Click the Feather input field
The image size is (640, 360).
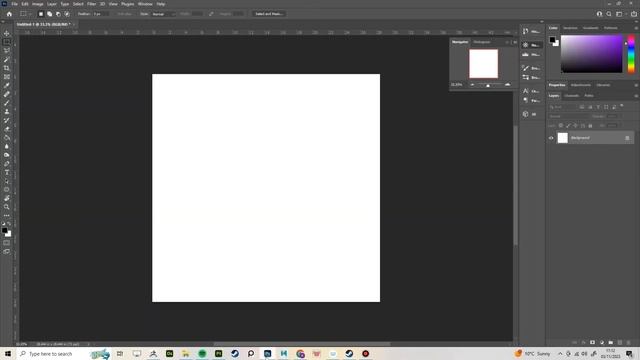100,14
